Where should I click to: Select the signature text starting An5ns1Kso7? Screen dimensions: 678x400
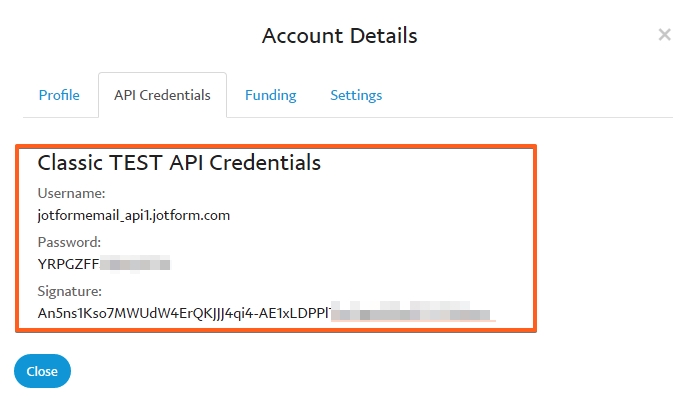point(182,313)
